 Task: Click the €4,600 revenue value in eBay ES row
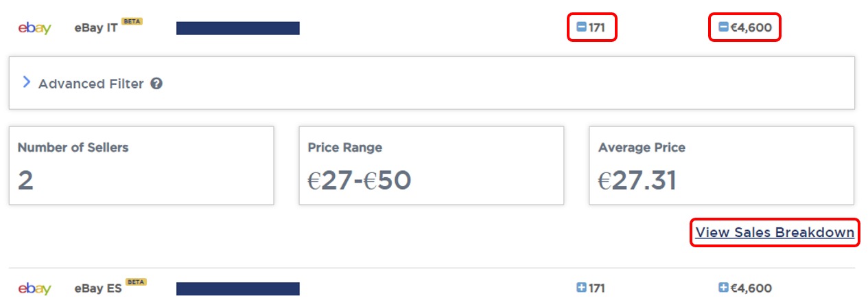[x=751, y=288]
